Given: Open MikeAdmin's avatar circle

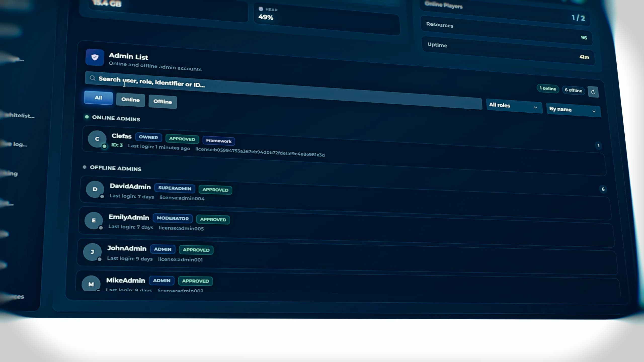Looking at the screenshot, I should [x=91, y=284].
